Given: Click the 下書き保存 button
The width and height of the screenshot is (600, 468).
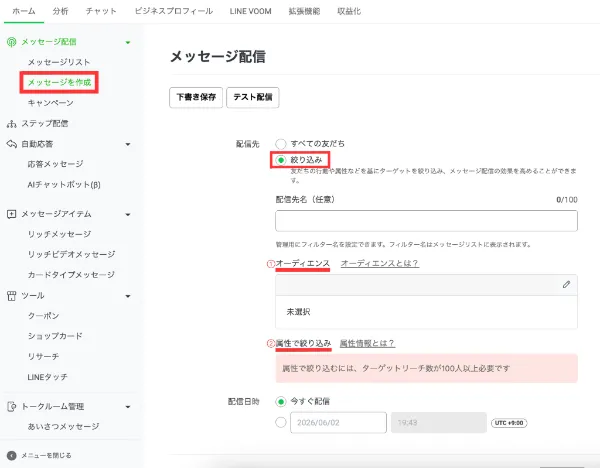Looking at the screenshot, I should coord(196,98).
